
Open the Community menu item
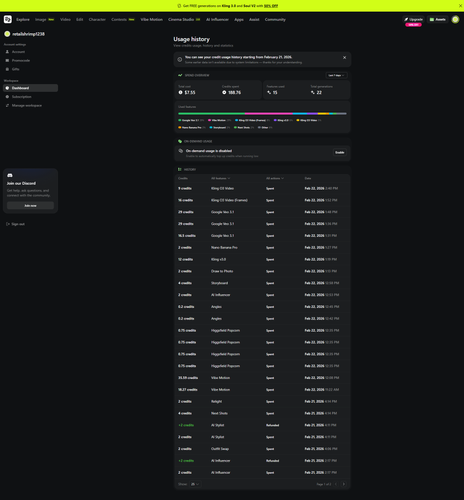275,20
